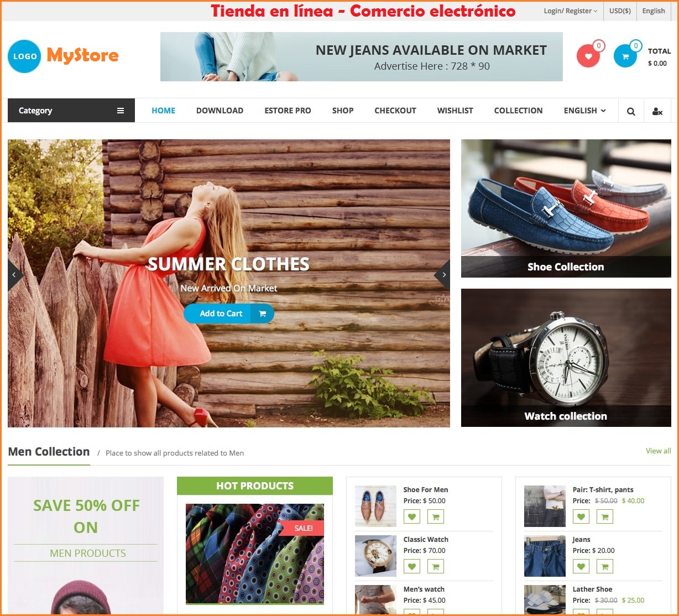Go to previous slide with left arrow
This screenshot has height=616, width=679.
click(x=15, y=275)
